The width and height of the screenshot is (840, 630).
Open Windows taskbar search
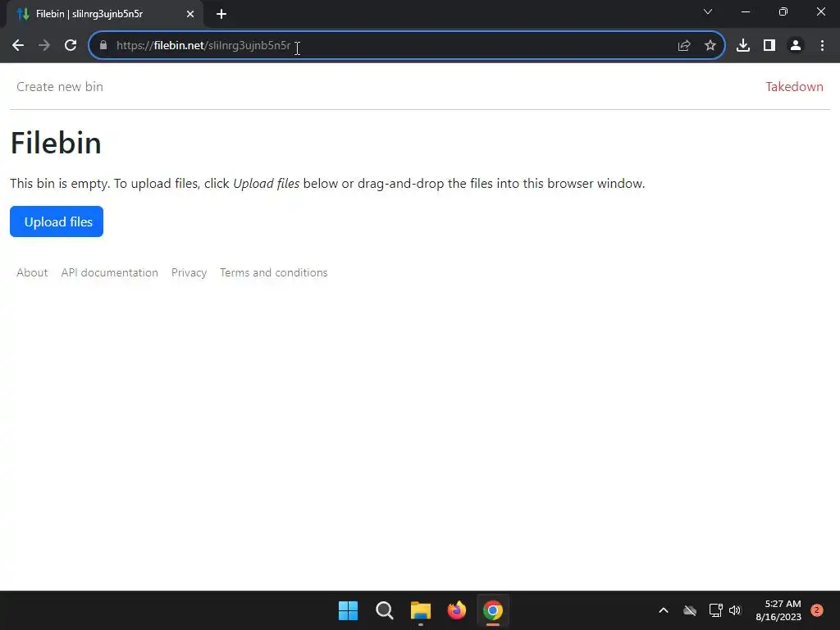[384, 610]
